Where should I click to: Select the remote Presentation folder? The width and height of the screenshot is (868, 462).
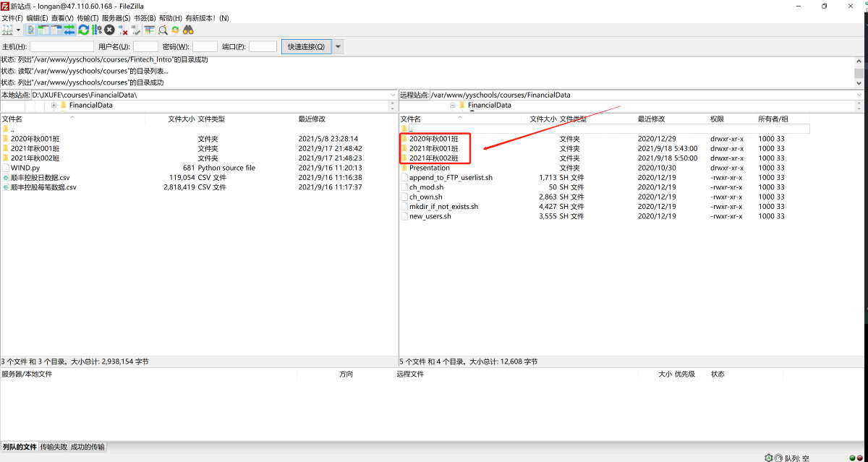(430, 168)
